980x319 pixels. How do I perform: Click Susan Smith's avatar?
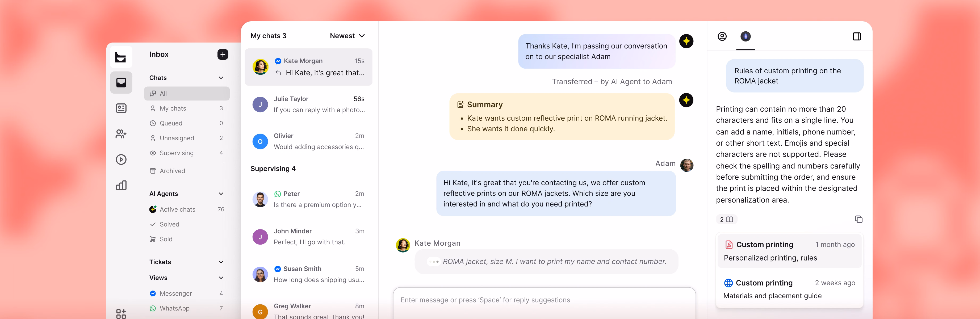coord(260,274)
